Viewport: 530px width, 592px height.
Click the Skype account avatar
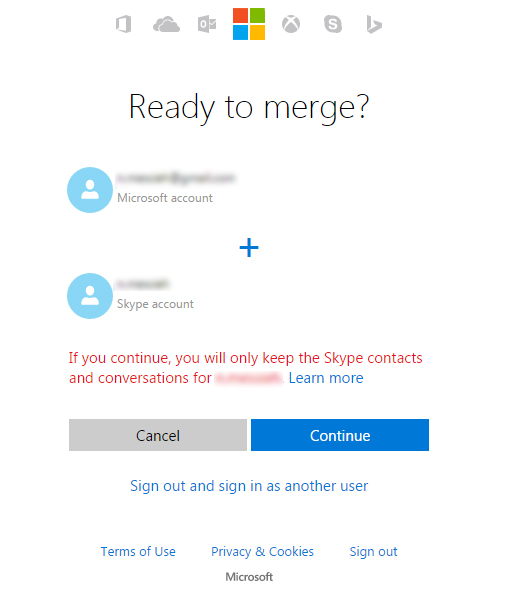90,296
